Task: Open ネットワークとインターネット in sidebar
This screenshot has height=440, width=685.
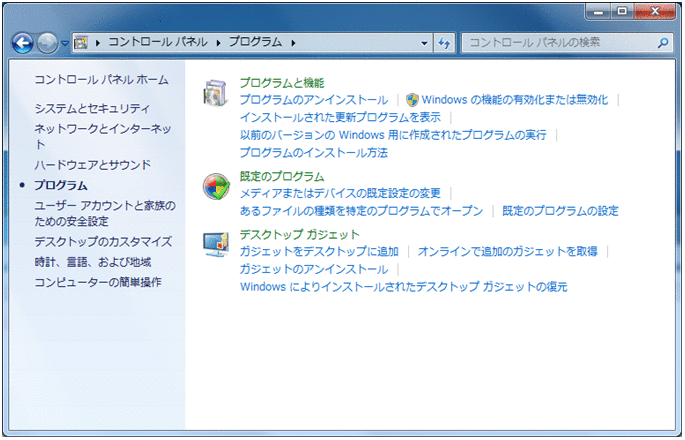Action: (x=103, y=136)
